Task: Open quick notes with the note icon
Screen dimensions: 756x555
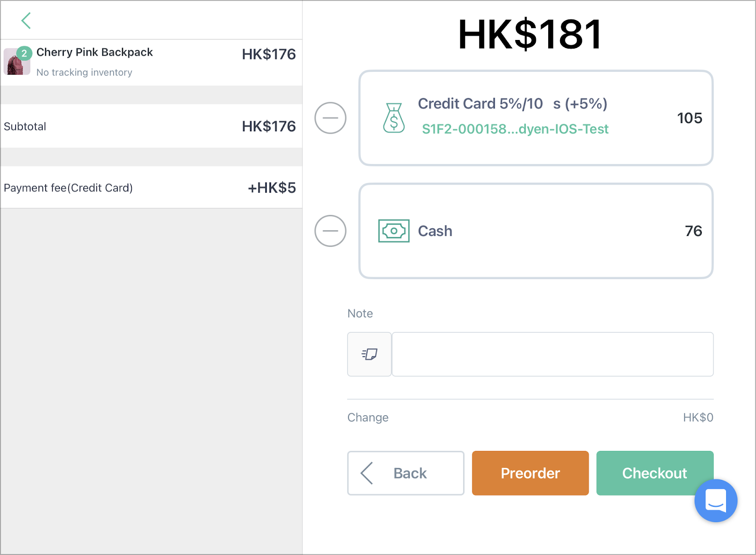Action: pos(369,354)
